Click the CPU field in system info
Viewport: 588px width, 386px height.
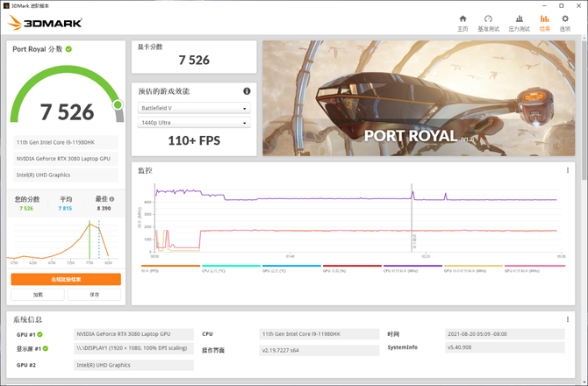[x=319, y=334]
